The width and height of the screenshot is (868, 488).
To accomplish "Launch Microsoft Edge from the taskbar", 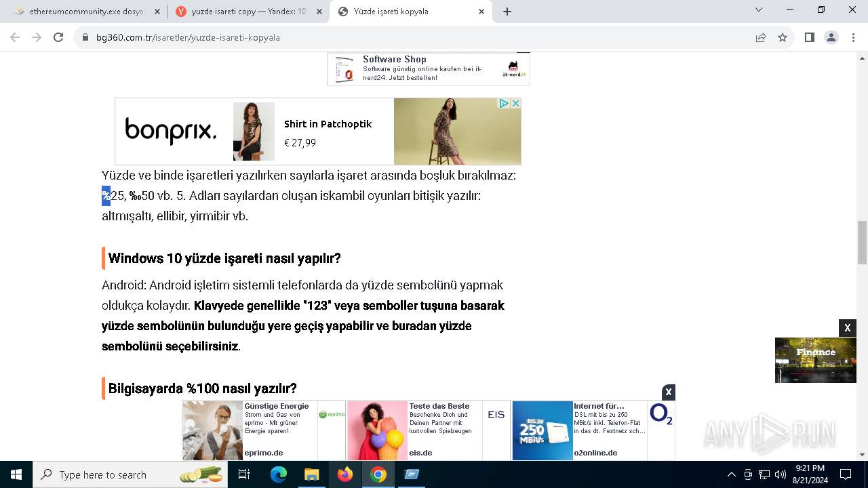I will pyautogui.click(x=279, y=474).
